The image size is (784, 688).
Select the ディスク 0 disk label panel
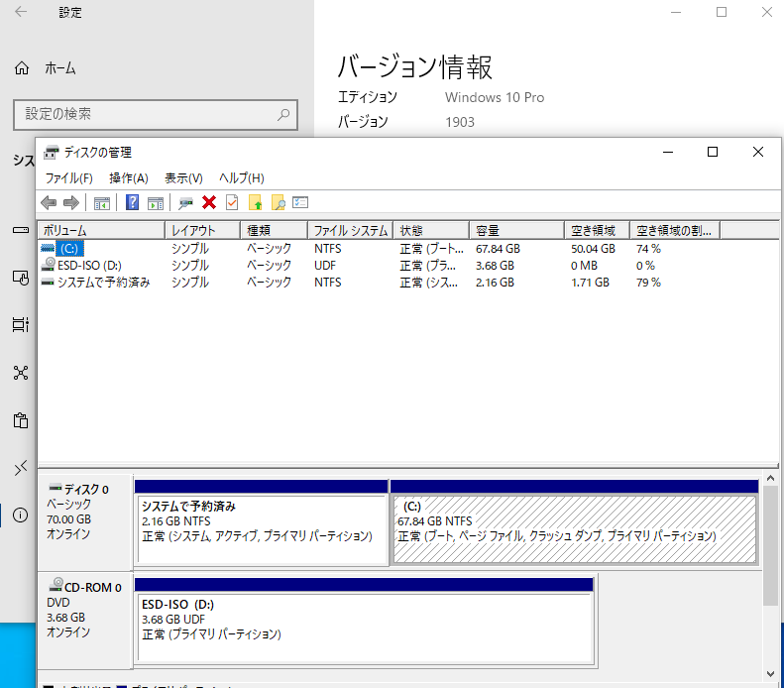click(x=85, y=522)
